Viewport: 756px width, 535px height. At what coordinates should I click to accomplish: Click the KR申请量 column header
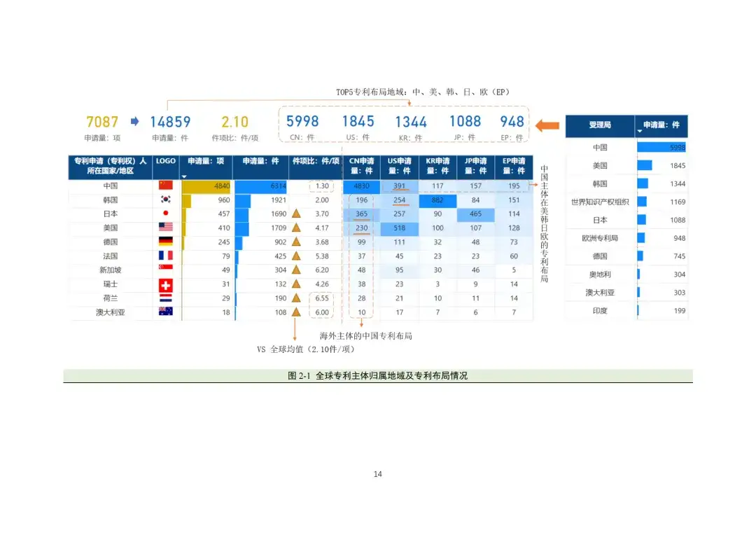click(x=437, y=166)
